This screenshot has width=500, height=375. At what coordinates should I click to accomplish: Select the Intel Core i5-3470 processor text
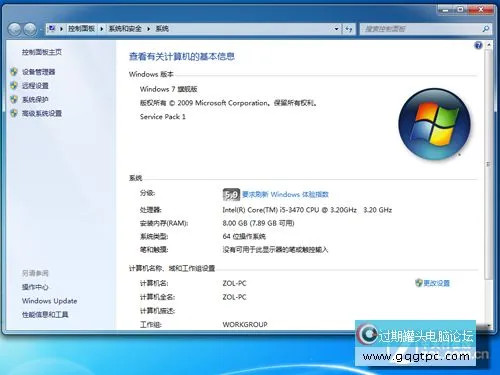click(307, 210)
